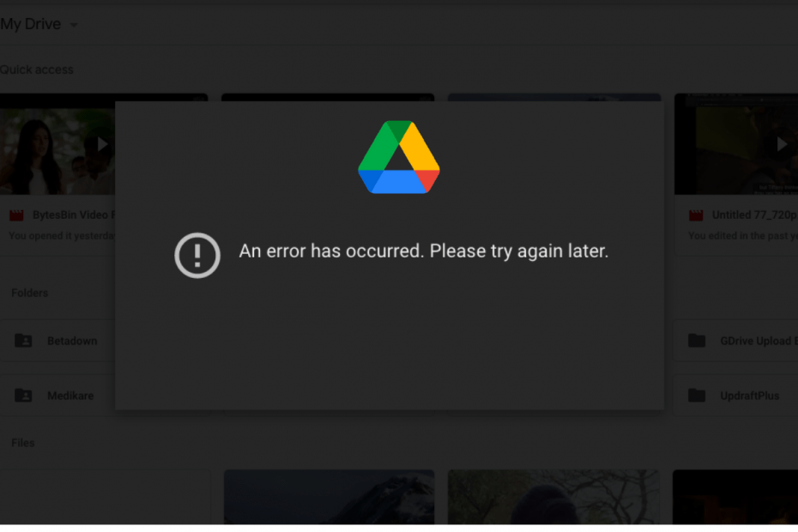Open the Medikare shared folder icon
Image resolution: width=798 pixels, height=532 pixels.
pyautogui.click(x=23, y=396)
